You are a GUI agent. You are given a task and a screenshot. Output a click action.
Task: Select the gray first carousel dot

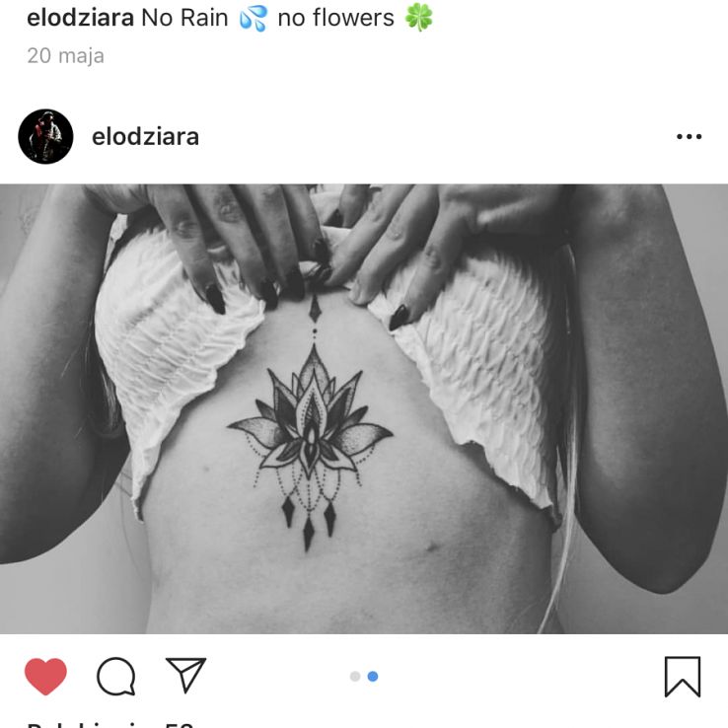[x=355, y=677]
